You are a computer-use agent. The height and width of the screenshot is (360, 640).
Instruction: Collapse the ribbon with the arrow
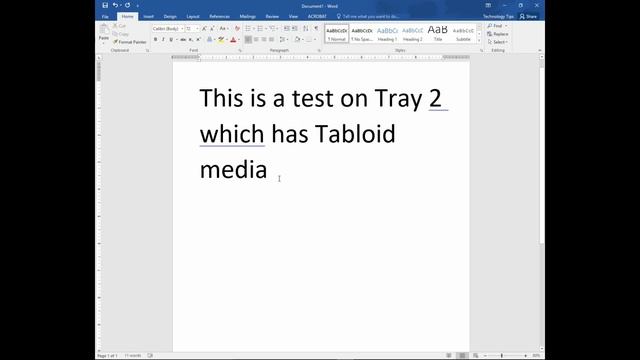click(x=540, y=50)
